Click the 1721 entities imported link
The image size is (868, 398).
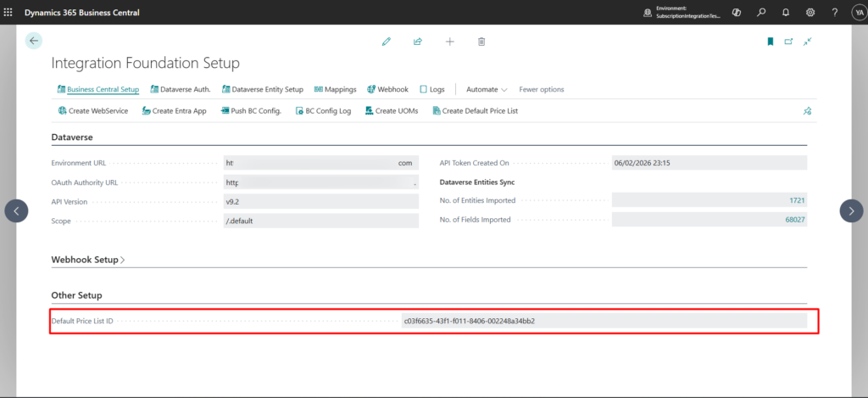click(796, 200)
